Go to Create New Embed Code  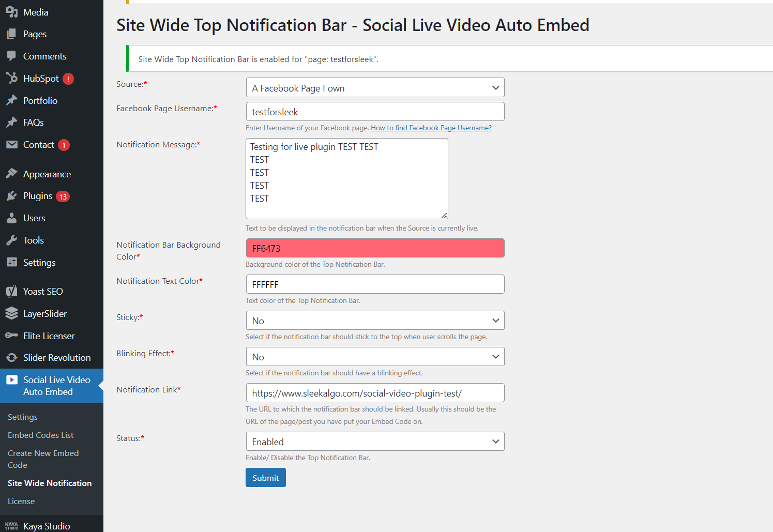[x=43, y=459]
